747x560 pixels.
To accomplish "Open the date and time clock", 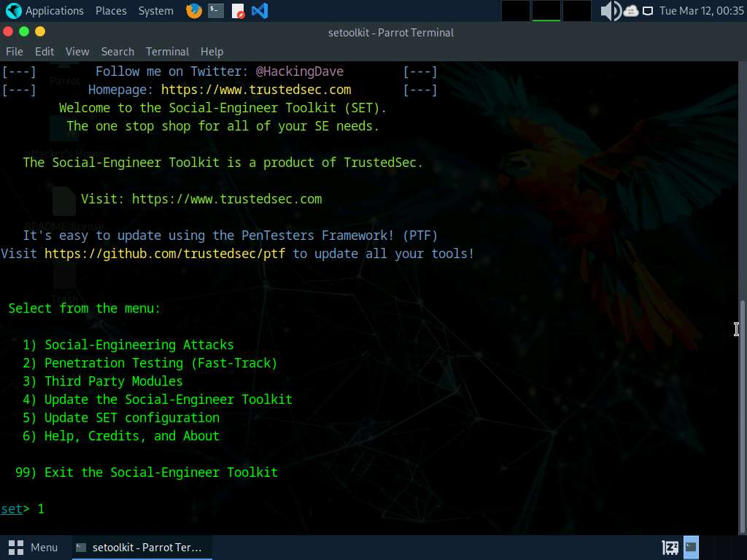I will [x=701, y=11].
